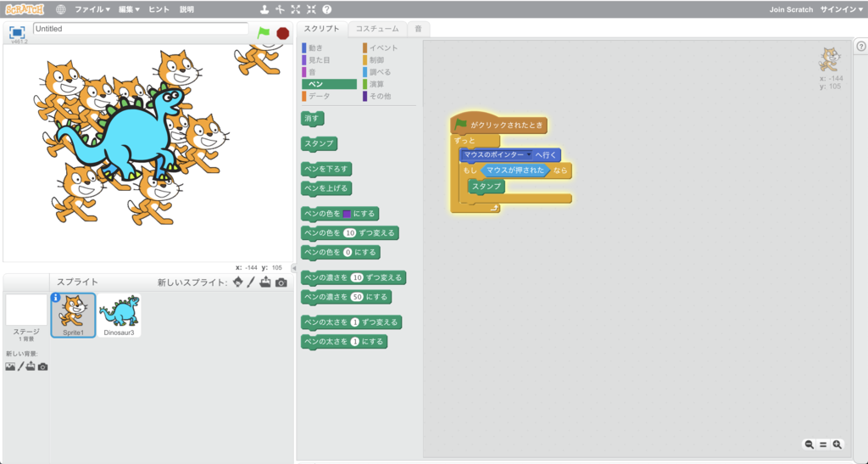Select the duplicate stamp tool in top toolbar

coord(264,9)
